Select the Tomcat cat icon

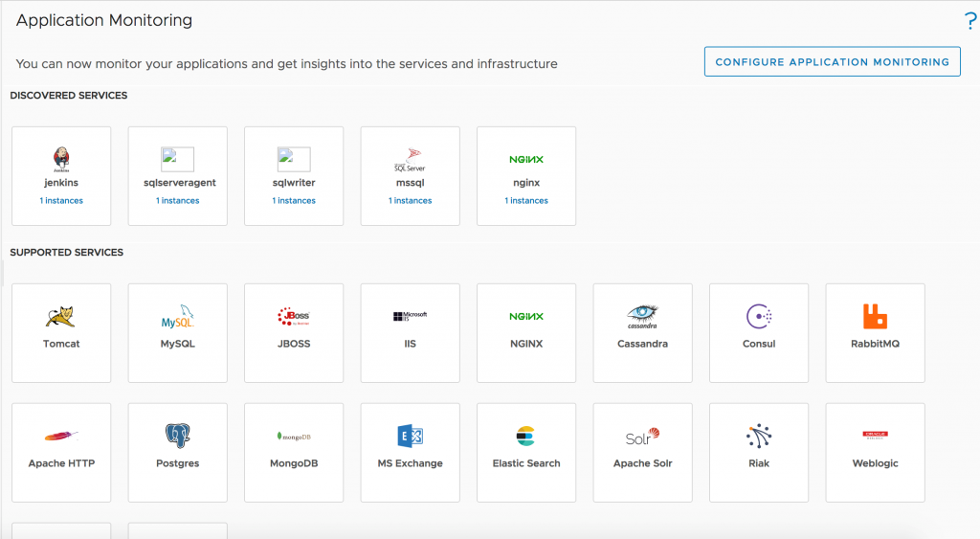(61, 316)
